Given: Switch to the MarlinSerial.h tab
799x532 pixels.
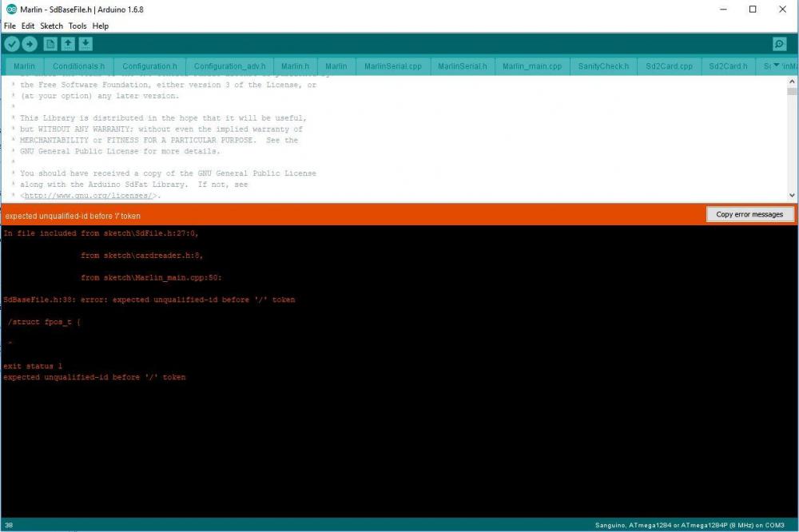Looking at the screenshot, I should pos(462,66).
